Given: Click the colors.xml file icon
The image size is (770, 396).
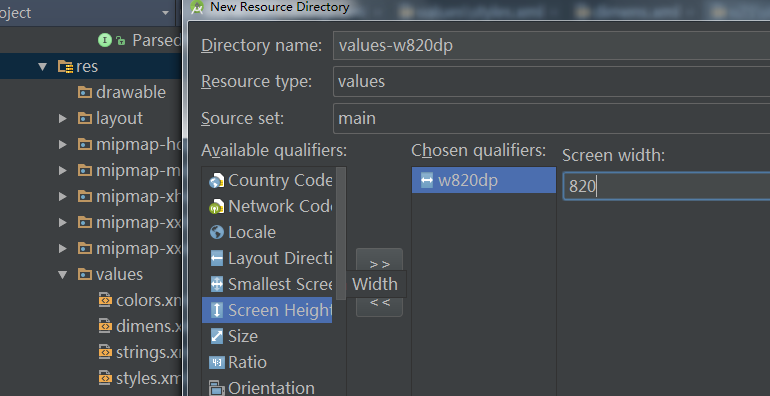Looking at the screenshot, I should (105, 300).
